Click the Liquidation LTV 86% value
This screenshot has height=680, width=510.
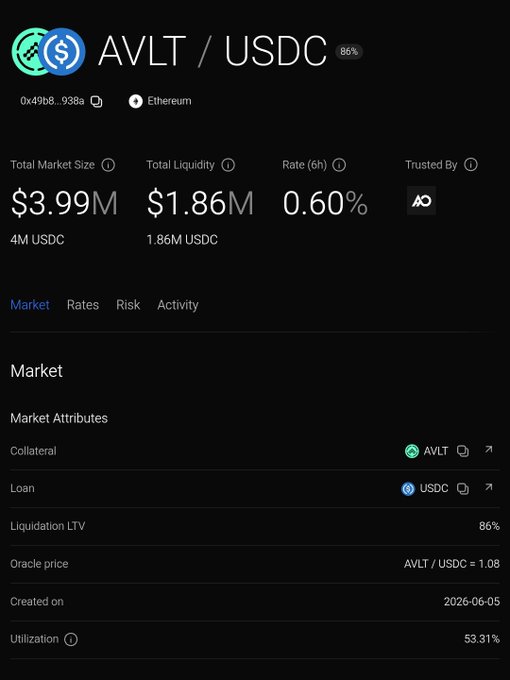489,526
